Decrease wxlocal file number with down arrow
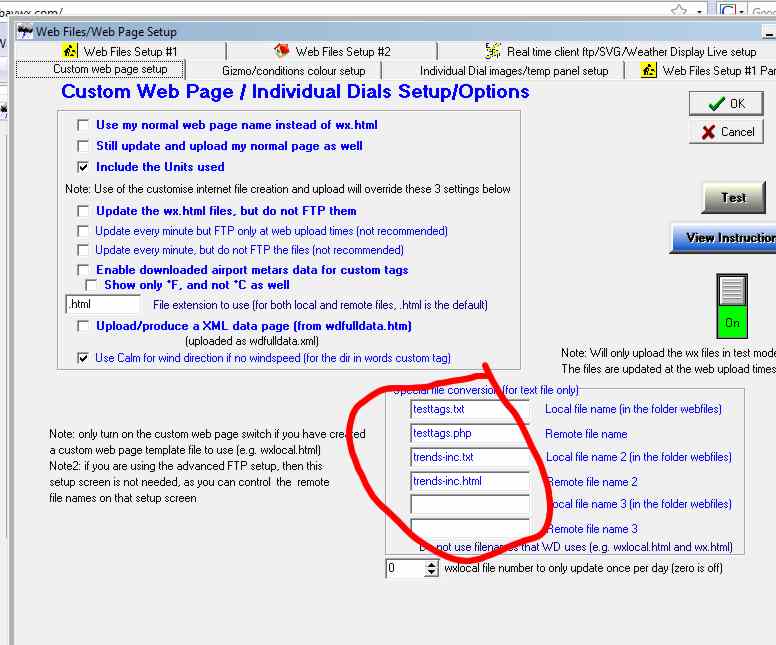This screenshot has height=645, width=776. pos(432,572)
